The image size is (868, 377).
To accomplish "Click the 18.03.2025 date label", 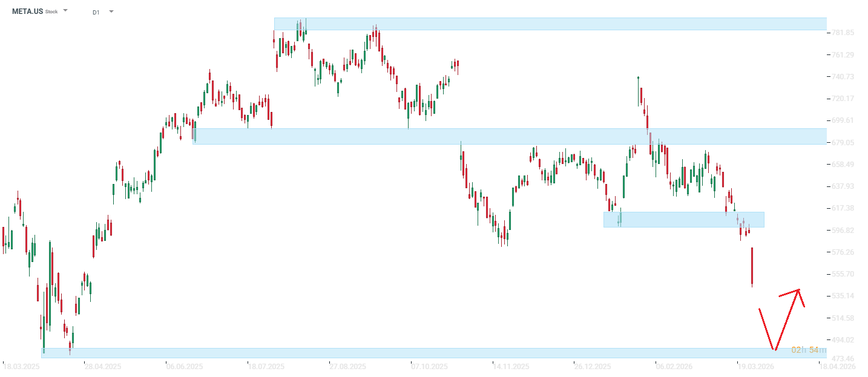I will 22,367.
